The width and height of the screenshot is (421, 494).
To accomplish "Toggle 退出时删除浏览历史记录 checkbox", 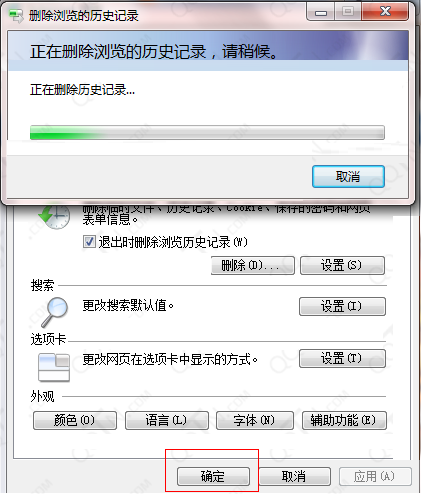I will click(x=89, y=242).
